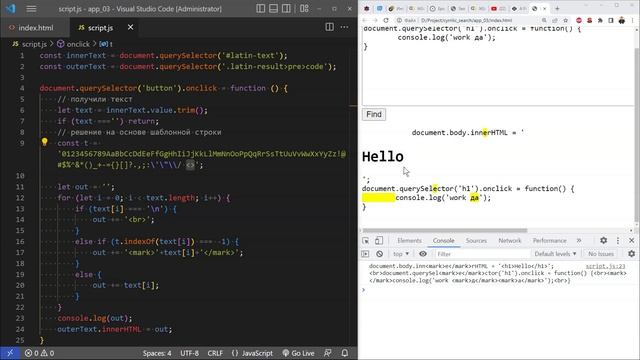This screenshot has height=360, width=640.
Task: Click the Hello heading on page
Action: (382, 157)
